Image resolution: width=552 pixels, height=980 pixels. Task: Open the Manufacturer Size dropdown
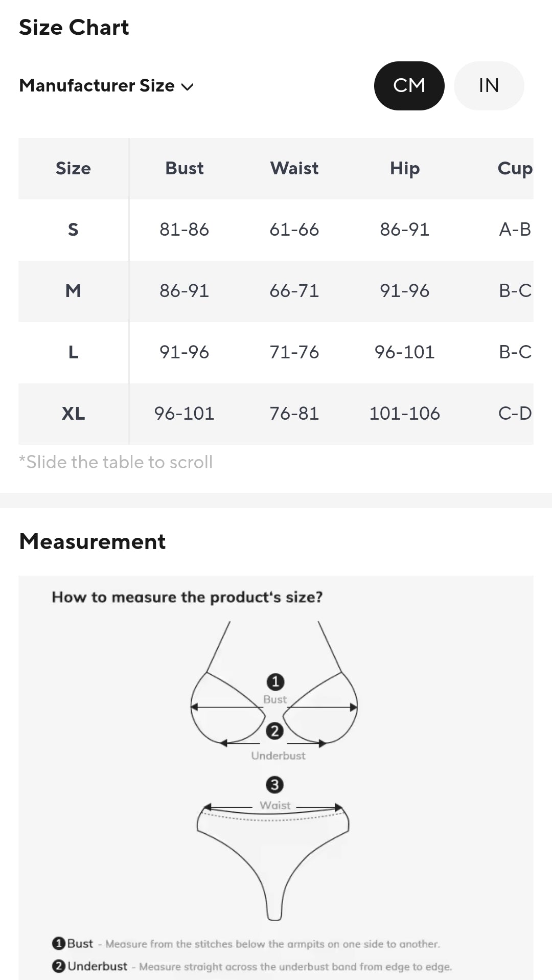point(97,85)
